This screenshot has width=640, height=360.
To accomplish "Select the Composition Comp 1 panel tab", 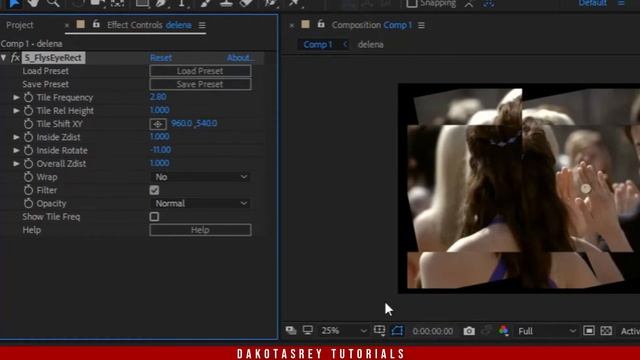I will point(371,25).
